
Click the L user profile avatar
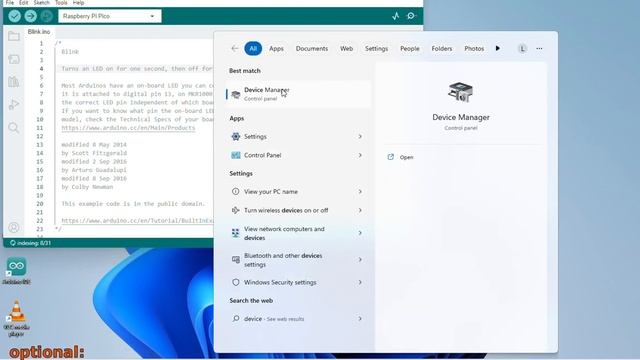(x=522, y=49)
